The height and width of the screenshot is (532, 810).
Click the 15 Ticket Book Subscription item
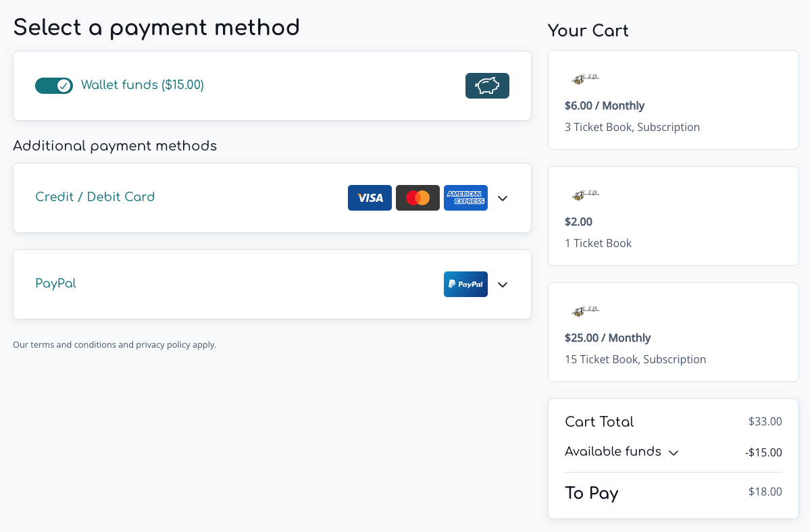(x=673, y=332)
